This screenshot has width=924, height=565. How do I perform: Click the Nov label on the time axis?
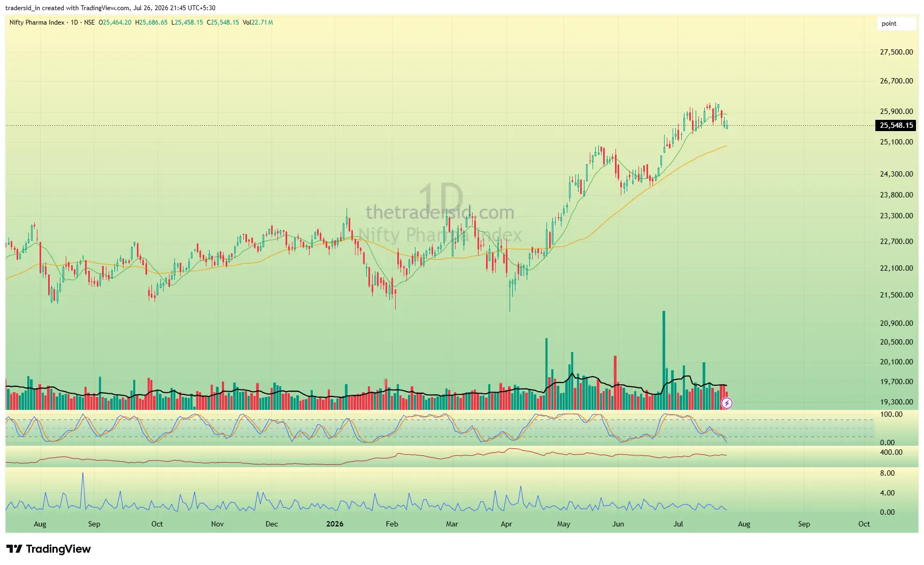217,524
